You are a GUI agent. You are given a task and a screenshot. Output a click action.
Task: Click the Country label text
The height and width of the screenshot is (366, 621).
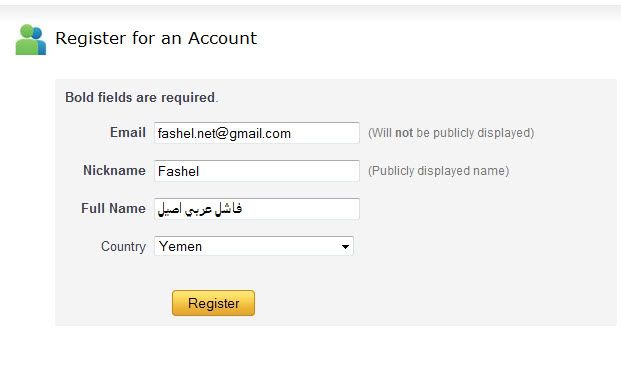pos(124,246)
